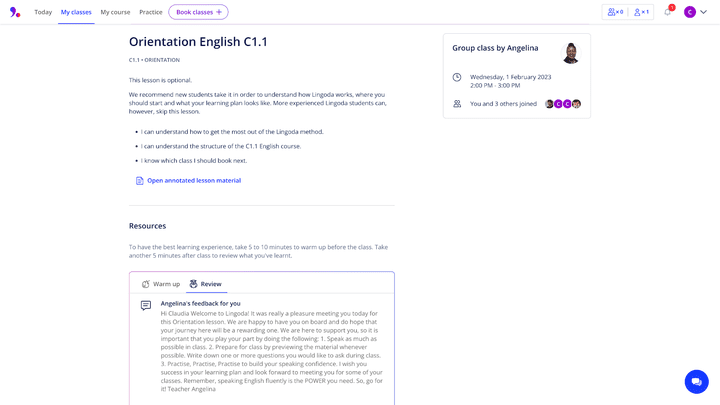Switch to the Warm up tab
The width and height of the screenshot is (720, 405).
[161, 284]
